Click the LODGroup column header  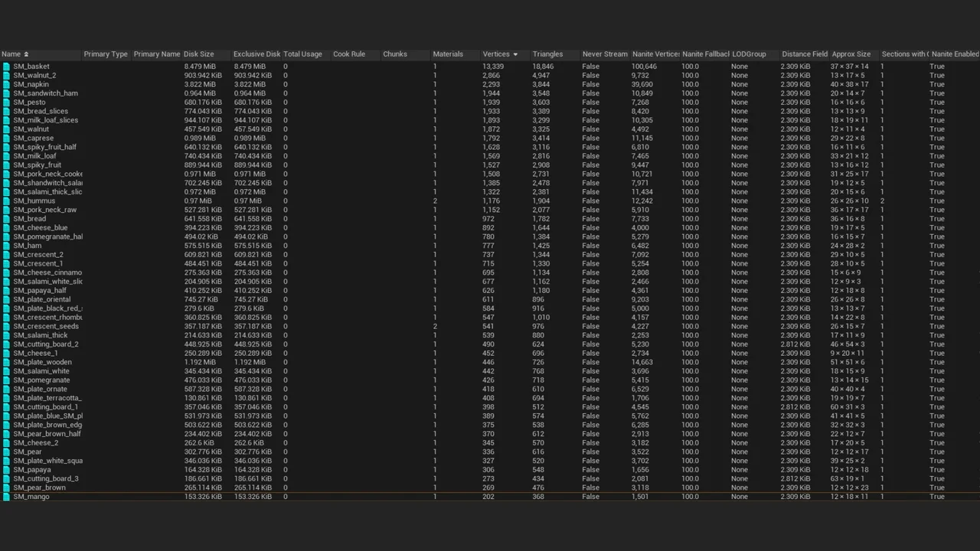tap(749, 54)
